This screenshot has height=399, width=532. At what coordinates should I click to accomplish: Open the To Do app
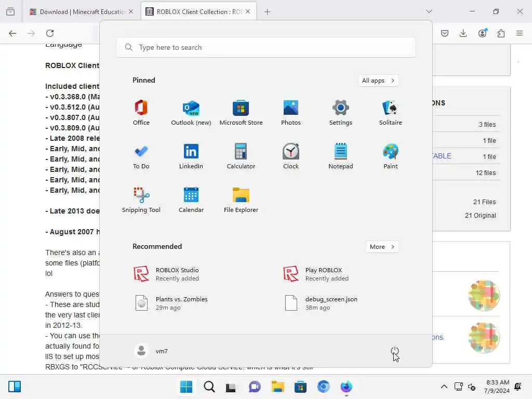[141, 156]
